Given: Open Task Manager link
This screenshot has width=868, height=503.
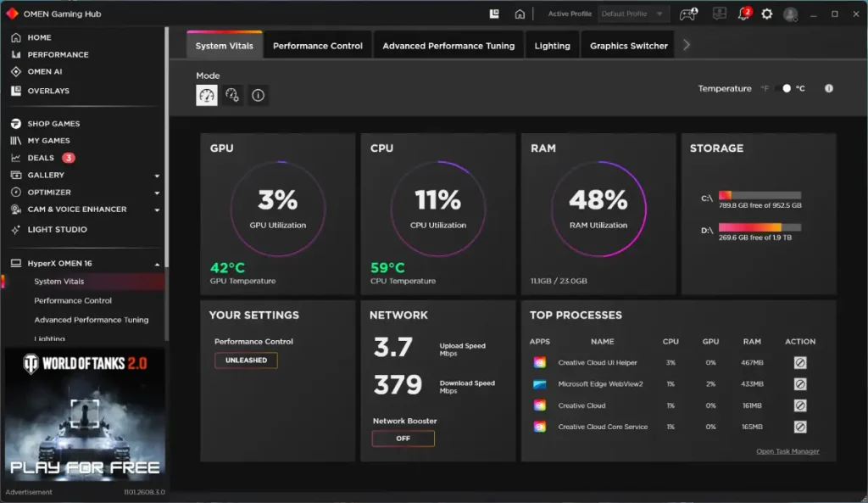Looking at the screenshot, I should (x=787, y=451).
